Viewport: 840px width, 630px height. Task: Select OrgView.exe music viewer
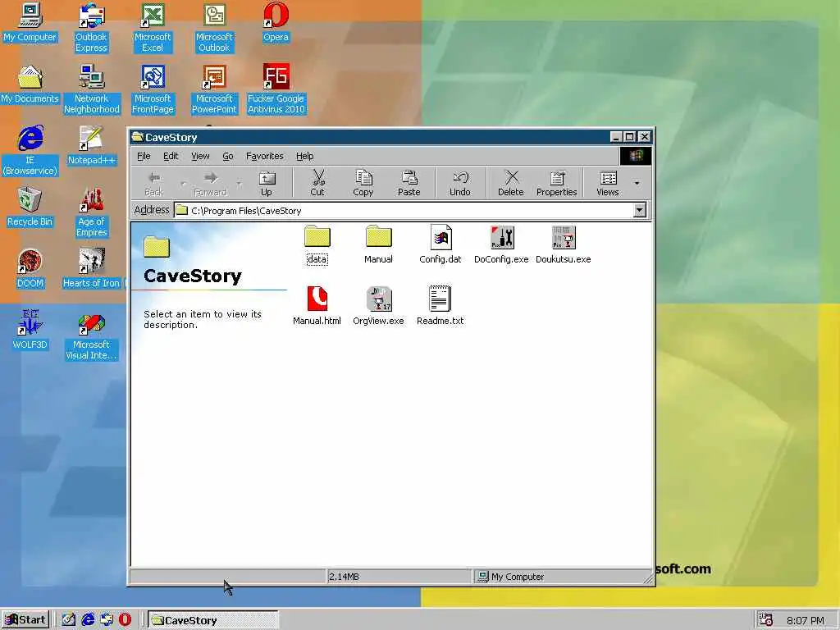tap(379, 307)
